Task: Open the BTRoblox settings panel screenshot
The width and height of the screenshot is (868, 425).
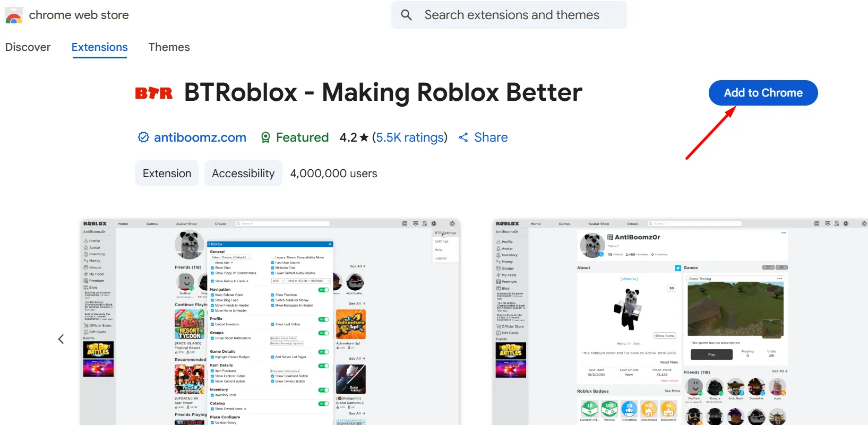Action: [270, 322]
